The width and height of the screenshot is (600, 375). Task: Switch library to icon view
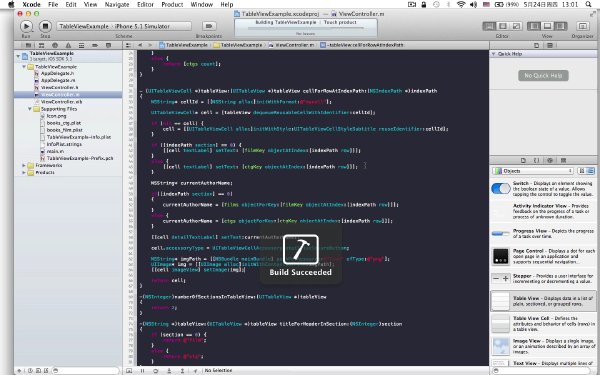(x=582, y=171)
